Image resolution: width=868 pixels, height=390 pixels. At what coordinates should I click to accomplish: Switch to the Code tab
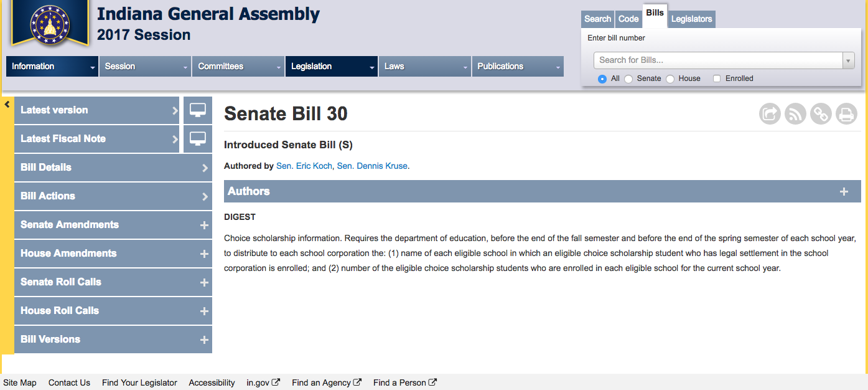coord(628,19)
